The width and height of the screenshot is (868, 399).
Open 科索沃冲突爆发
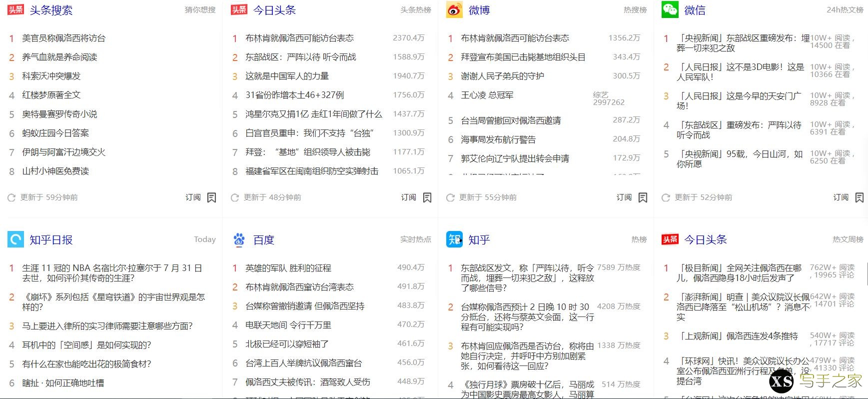(x=51, y=76)
